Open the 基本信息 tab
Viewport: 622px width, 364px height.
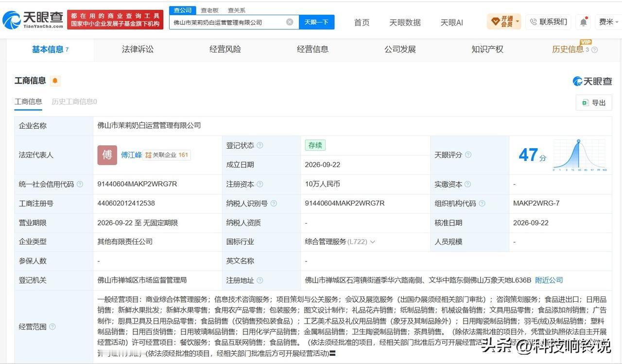pos(50,49)
